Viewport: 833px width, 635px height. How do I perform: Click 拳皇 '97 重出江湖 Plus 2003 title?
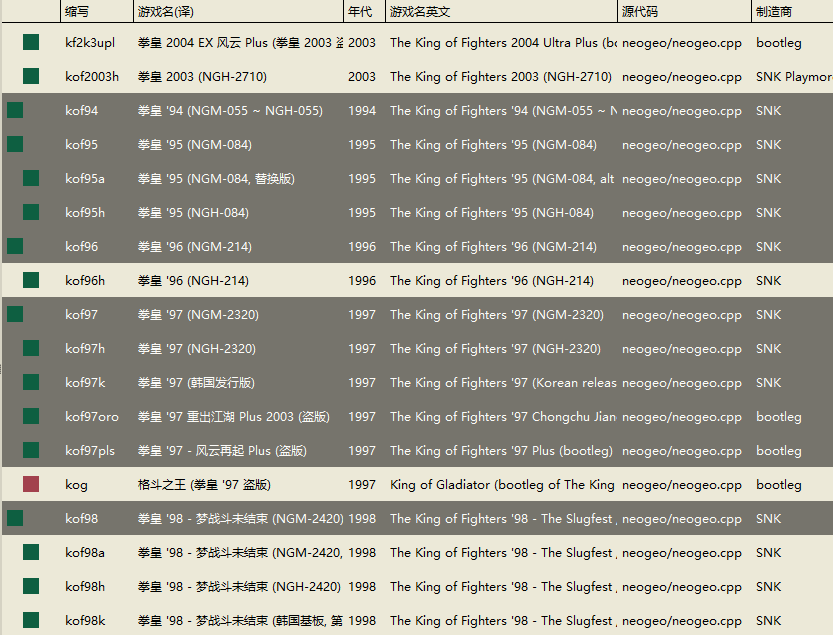(x=234, y=417)
